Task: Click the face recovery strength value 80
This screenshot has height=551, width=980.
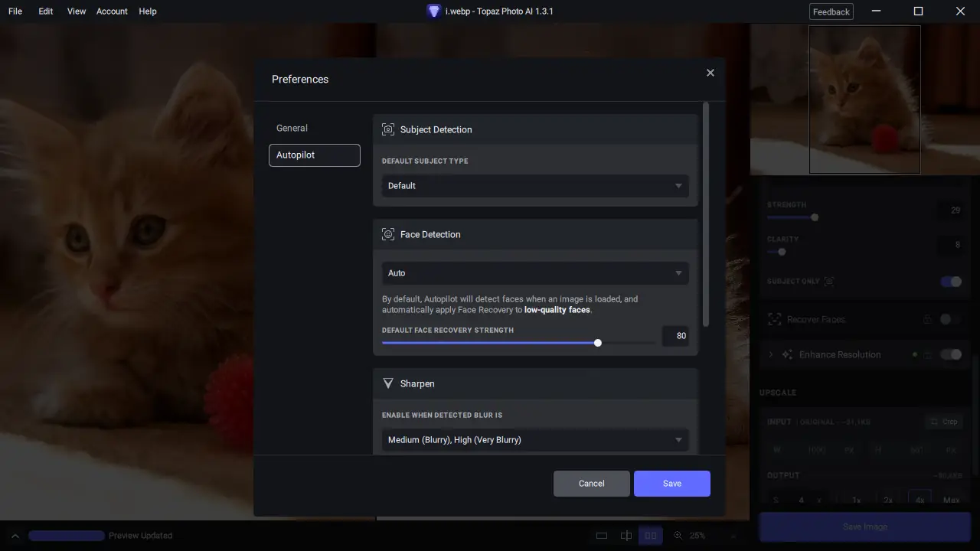Action: [675, 336]
